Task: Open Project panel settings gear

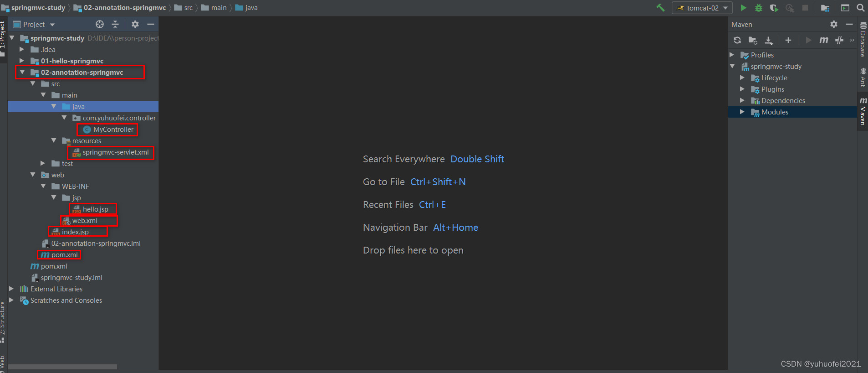Action: click(x=135, y=24)
